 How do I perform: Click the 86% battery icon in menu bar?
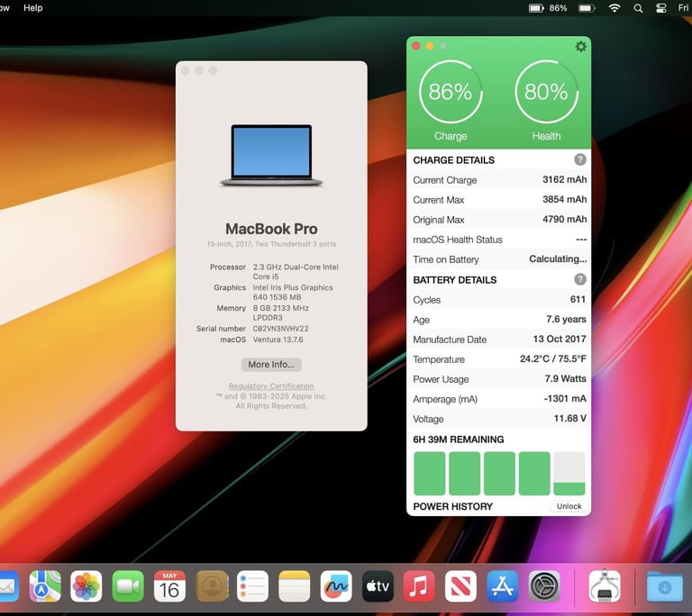[x=536, y=8]
